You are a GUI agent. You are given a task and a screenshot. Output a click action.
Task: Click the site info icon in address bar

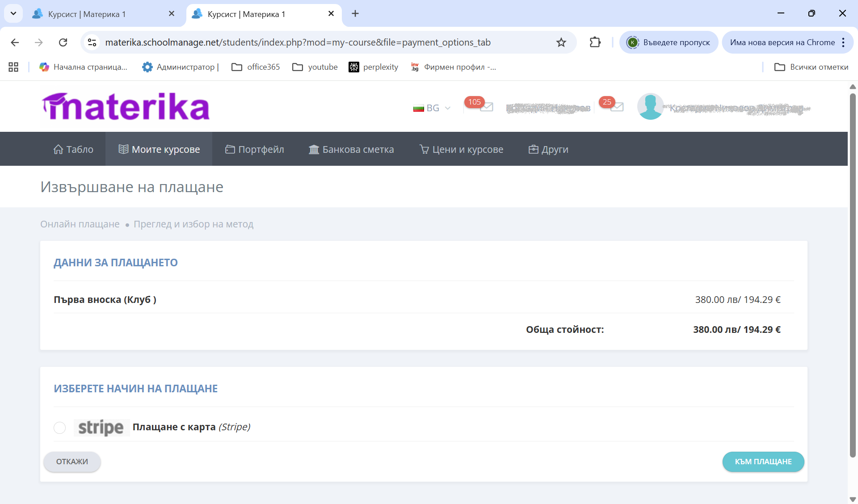coord(92,42)
